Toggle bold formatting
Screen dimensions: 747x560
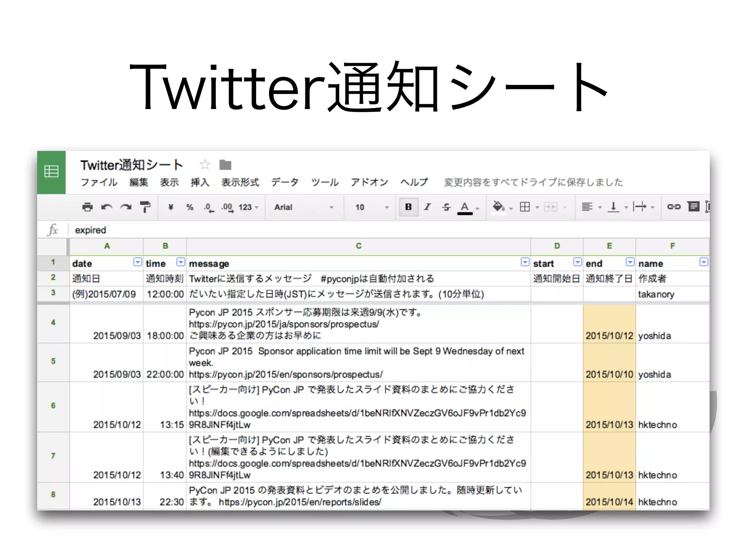pos(409,207)
